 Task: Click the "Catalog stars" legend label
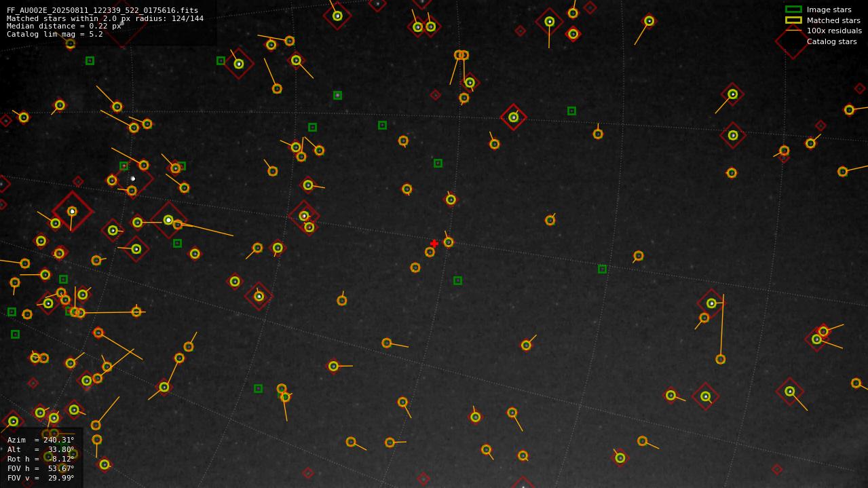[x=831, y=41]
